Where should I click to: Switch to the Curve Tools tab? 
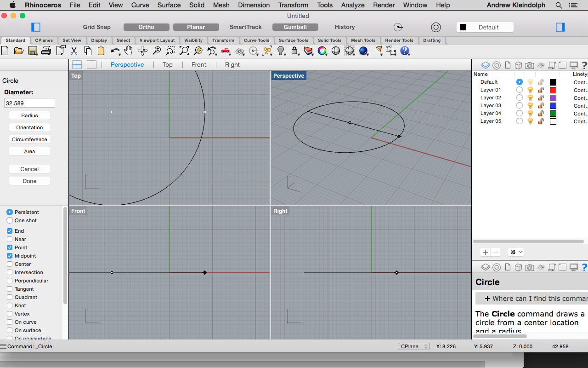257,40
